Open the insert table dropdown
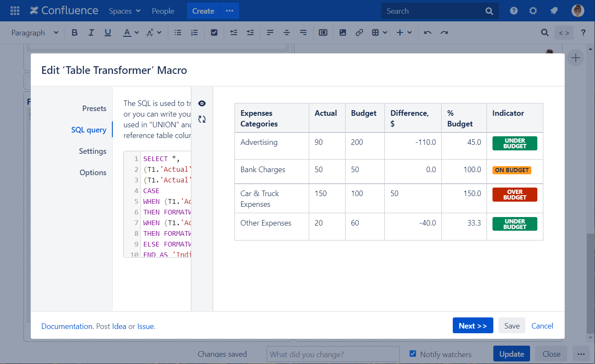The height and width of the screenshot is (364, 595). click(x=379, y=32)
